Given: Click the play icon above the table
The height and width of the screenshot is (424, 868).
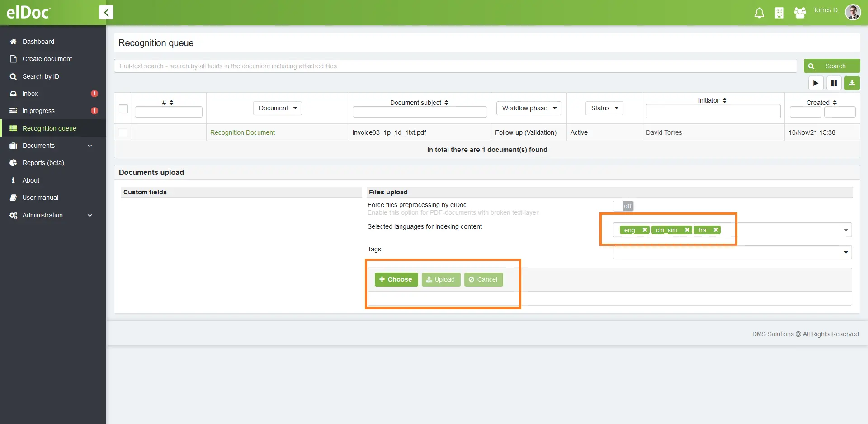Looking at the screenshot, I should (816, 83).
